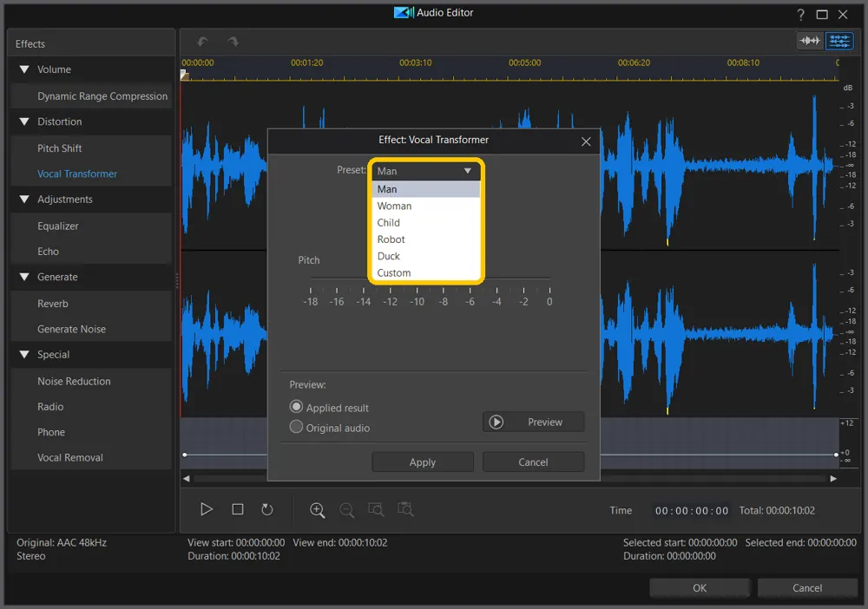Click timeline ruler at 00:06:20
Screen dimensions: 868x609
coord(634,63)
